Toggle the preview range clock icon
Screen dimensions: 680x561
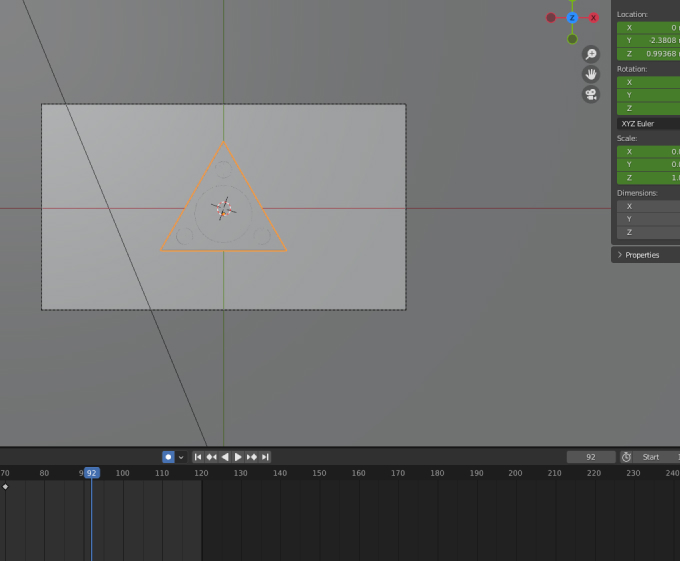626,457
